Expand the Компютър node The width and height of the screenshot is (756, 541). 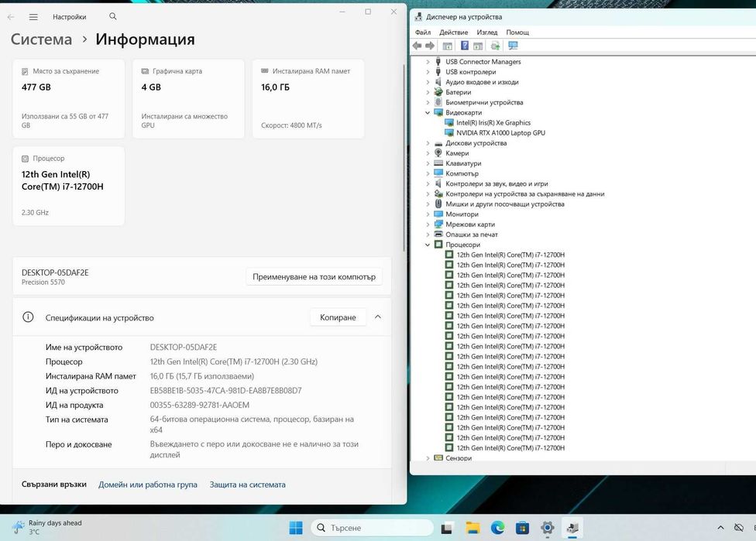pyautogui.click(x=428, y=173)
